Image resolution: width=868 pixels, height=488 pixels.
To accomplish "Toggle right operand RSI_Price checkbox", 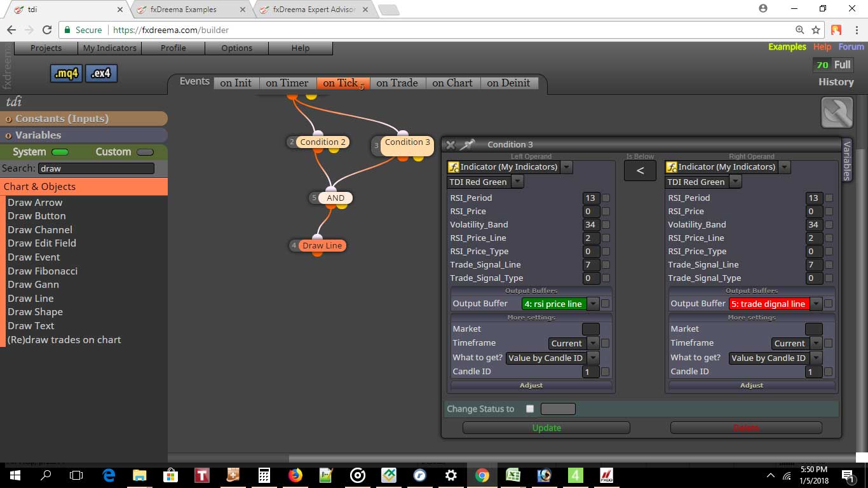I will click(829, 212).
